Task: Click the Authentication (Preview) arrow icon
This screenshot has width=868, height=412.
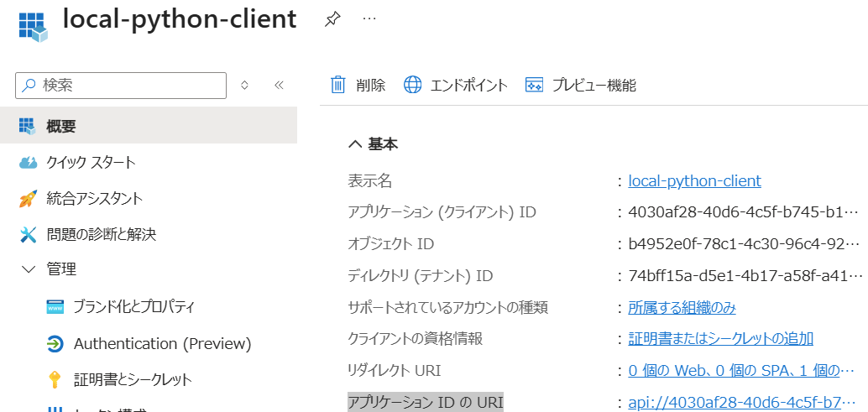Action: pos(55,344)
